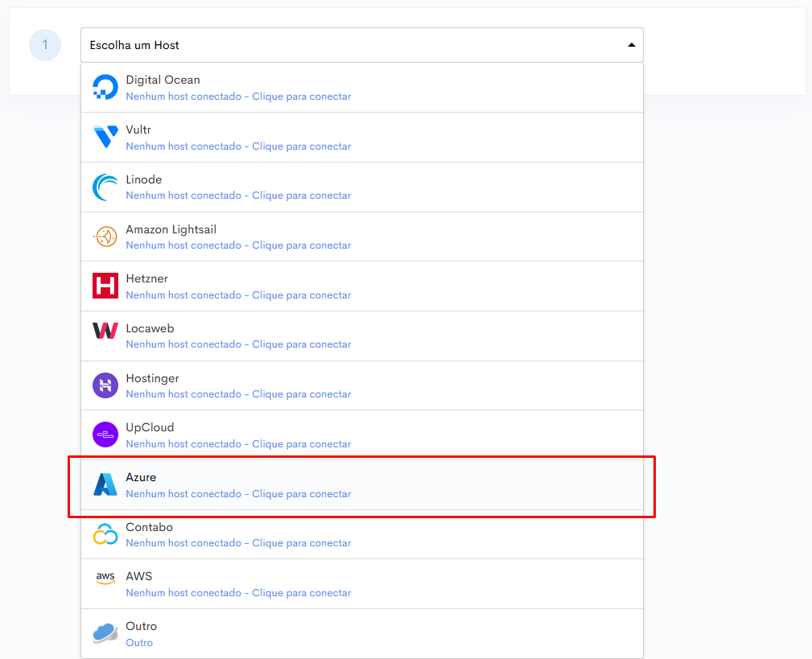Click the Contabo cloud logo icon
Screen dimensions: 812x659
point(105,534)
